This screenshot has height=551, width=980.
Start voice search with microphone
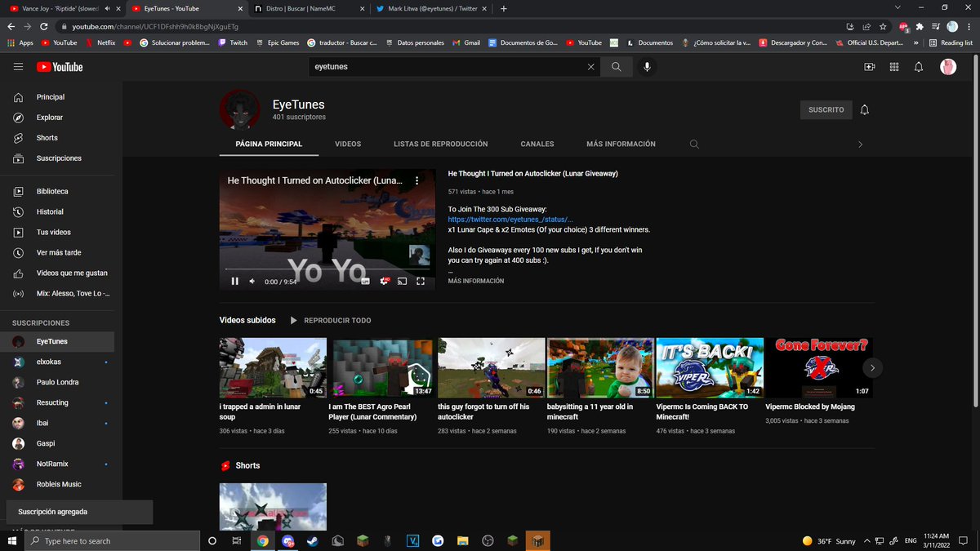[x=648, y=67]
